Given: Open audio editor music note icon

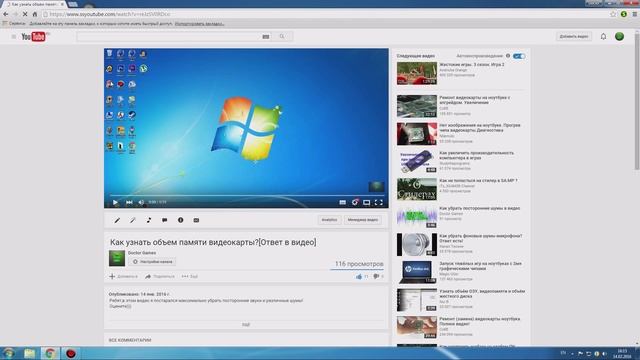Looking at the screenshot, I should 149,220.
